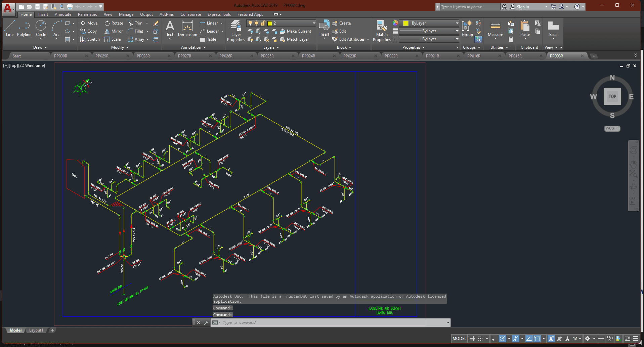This screenshot has height=347, width=644.
Task: Toggle polar tracking in status bar
Action: 502,339
